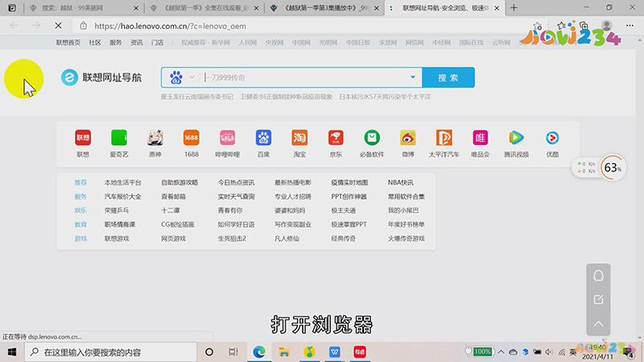
Task: Click the blue 搜索 button
Action: click(448, 77)
